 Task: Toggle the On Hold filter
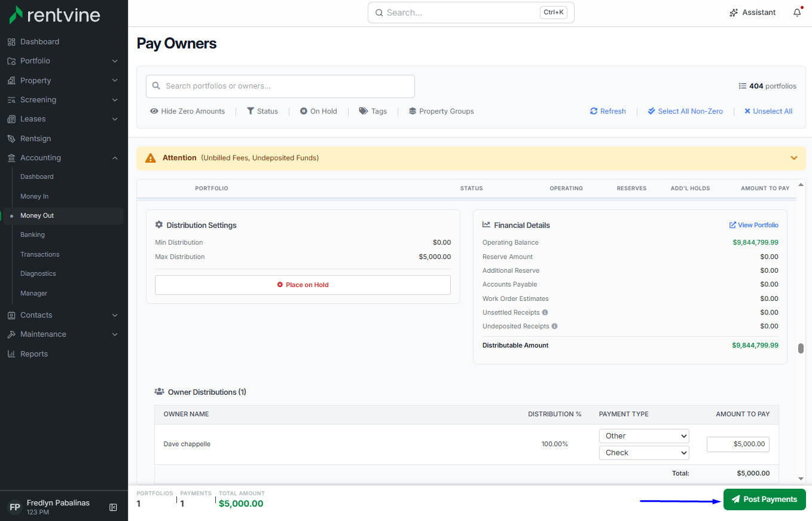pos(319,111)
